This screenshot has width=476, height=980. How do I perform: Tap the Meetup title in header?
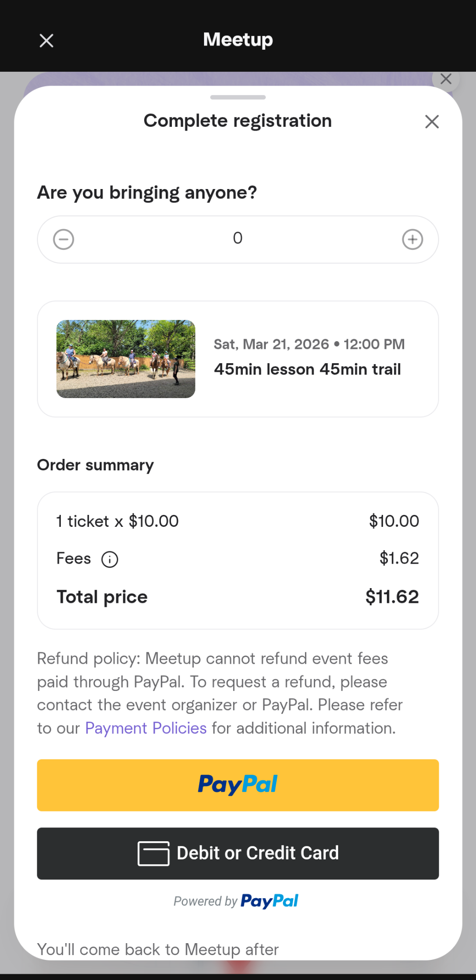tap(238, 40)
